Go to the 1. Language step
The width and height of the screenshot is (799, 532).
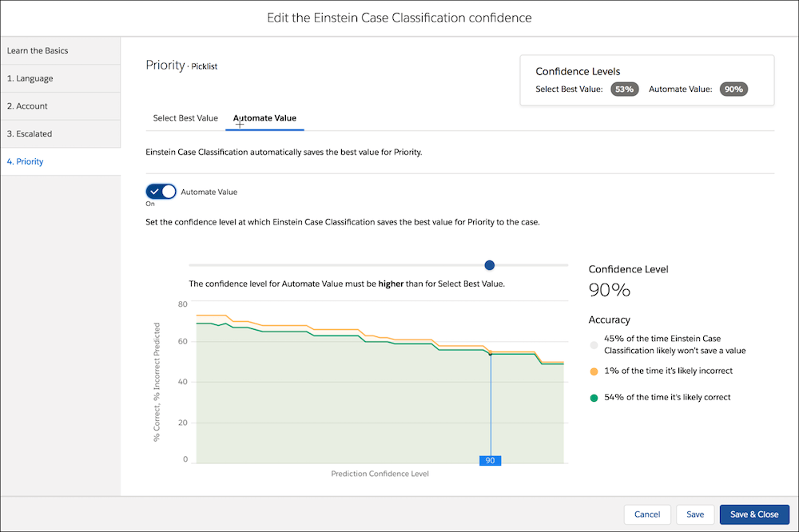tap(61, 78)
